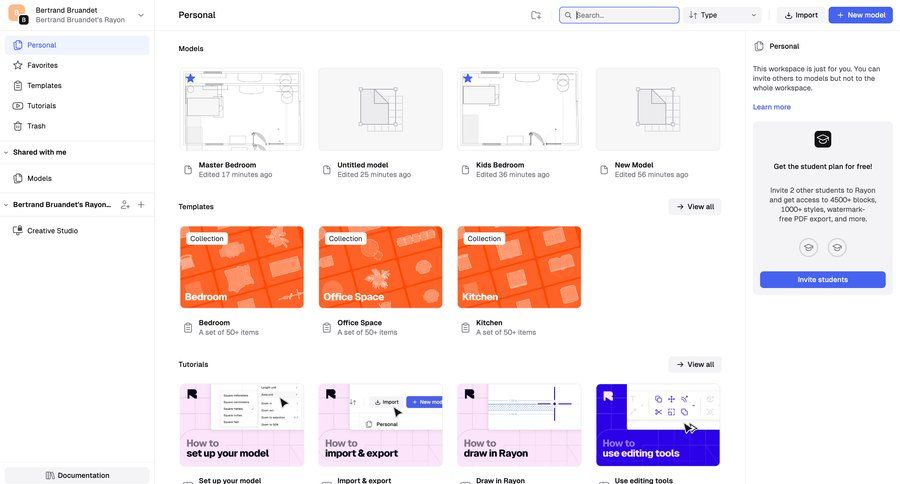This screenshot has width=900, height=484.
Task: Open the 'use editing tools' tutorial
Action: (658, 425)
